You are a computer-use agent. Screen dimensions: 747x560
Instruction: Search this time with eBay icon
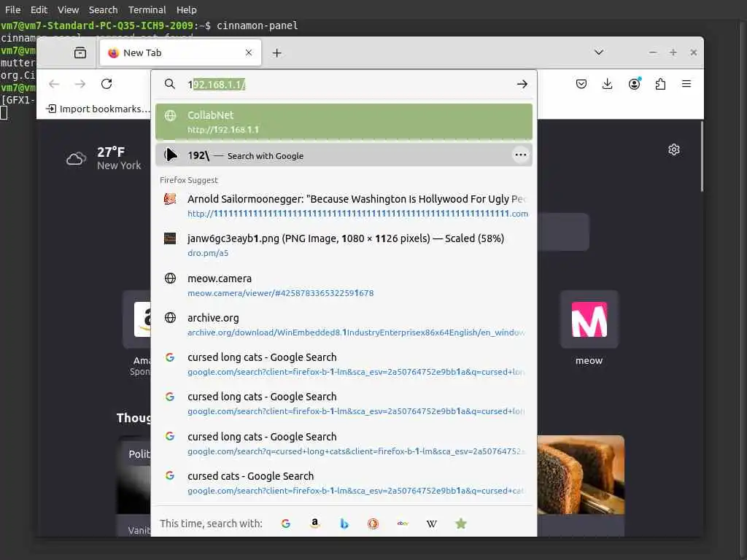(403, 524)
